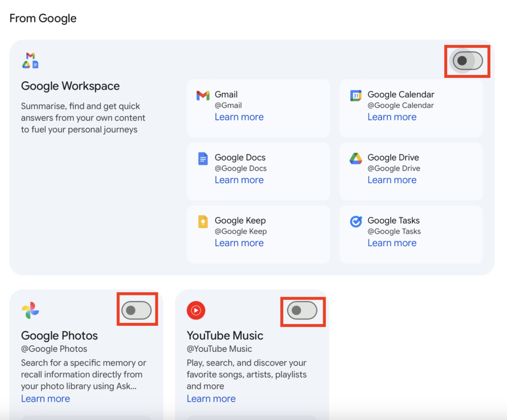
Task: Click the Gmail envelope icon
Action: pos(203,96)
